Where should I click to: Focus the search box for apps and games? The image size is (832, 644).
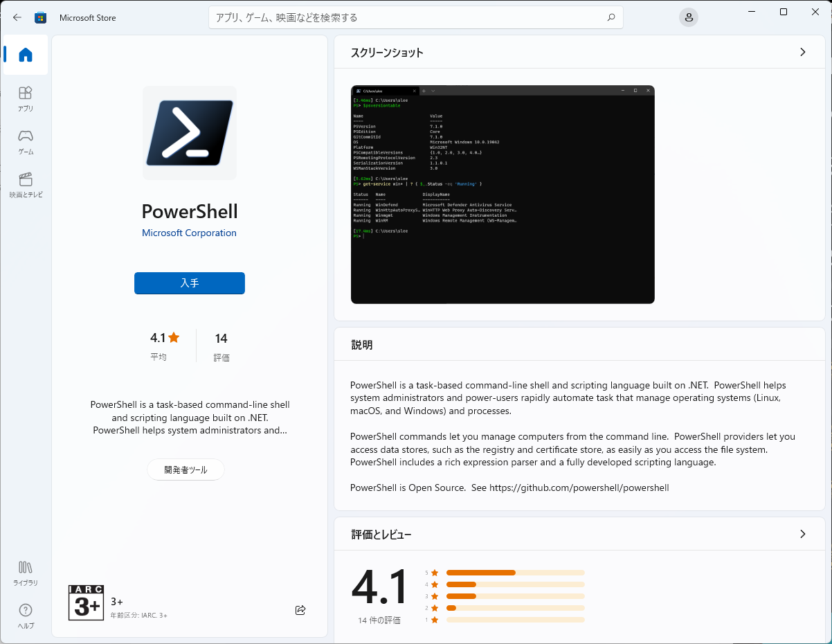(415, 17)
